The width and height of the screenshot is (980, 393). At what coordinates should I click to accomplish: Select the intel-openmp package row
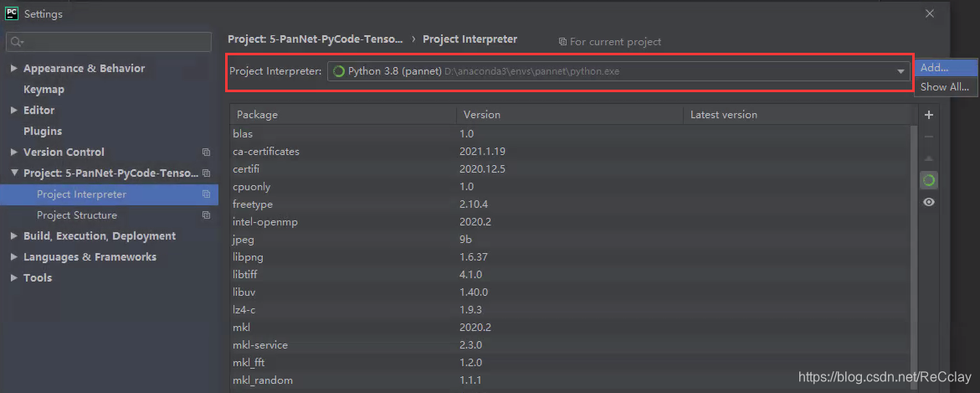click(572, 221)
